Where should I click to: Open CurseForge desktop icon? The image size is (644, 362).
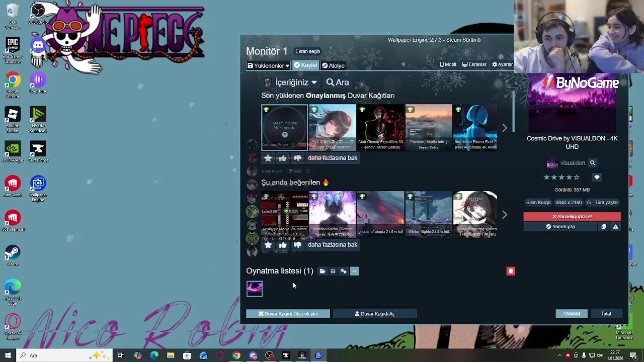pyautogui.click(x=38, y=153)
